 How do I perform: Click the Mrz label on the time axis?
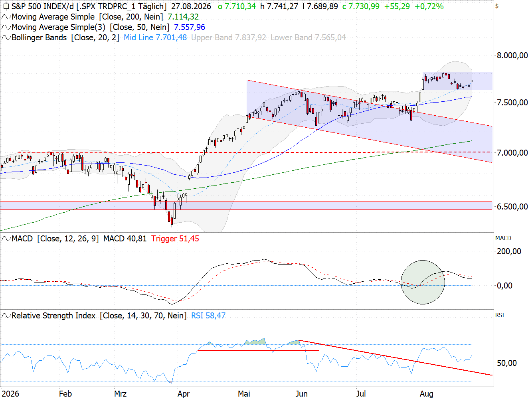(120, 394)
